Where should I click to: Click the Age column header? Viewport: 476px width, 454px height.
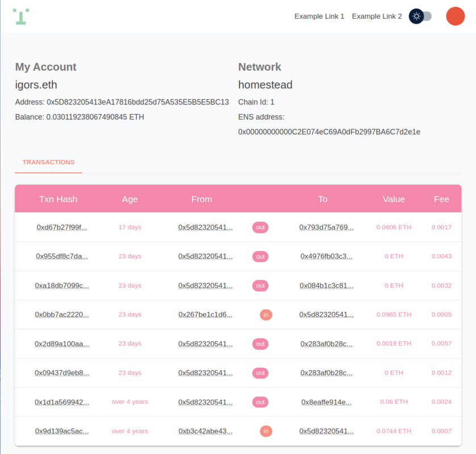click(x=130, y=199)
